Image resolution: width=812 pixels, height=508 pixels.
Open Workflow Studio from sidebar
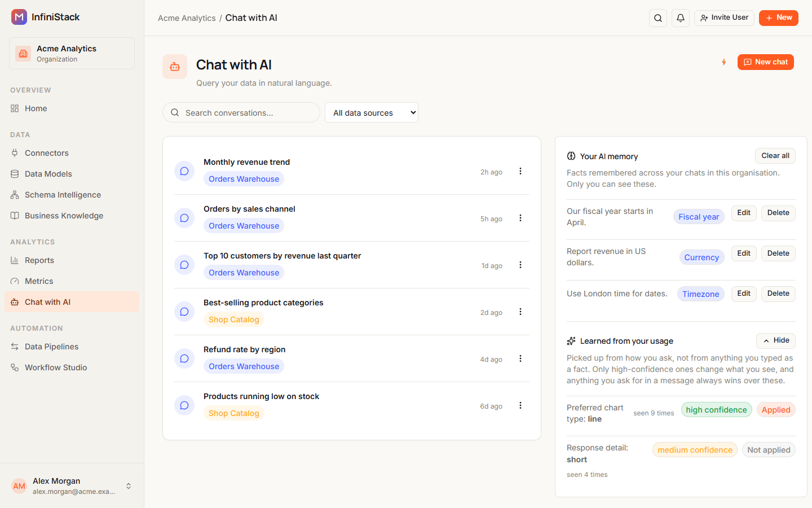(72, 367)
